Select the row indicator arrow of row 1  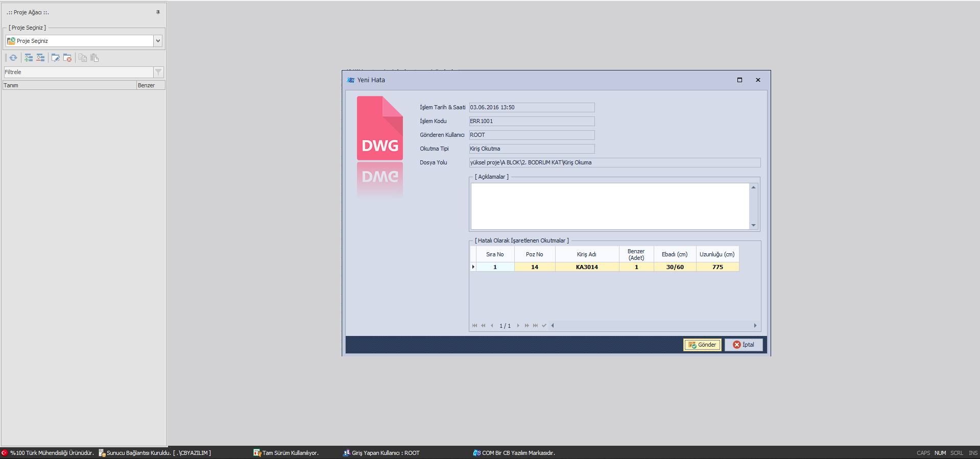pos(473,267)
